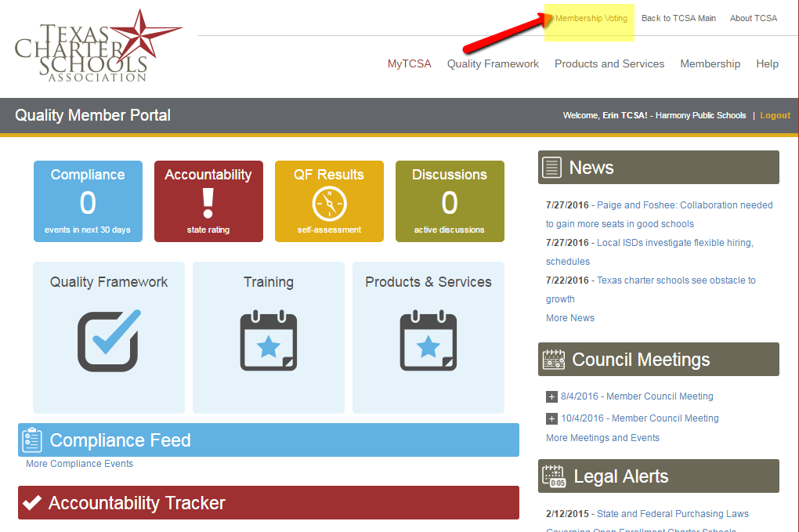Click Back to TCSA Main
This screenshot has width=799, height=532.
tap(678, 18)
